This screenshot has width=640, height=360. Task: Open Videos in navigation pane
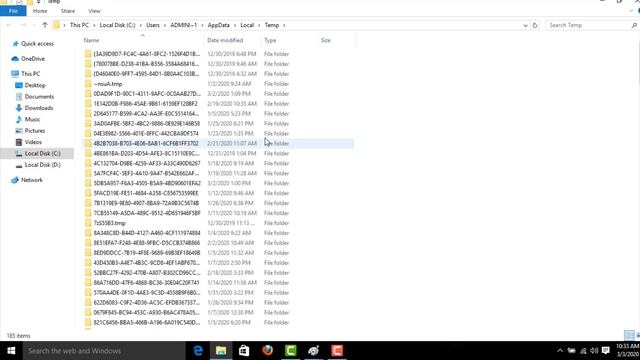[33, 142]
